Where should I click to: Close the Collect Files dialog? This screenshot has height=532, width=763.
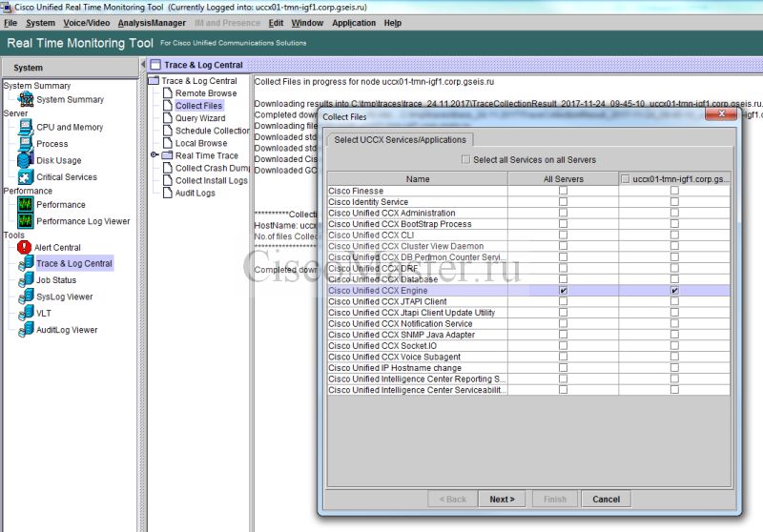(722, 113)
